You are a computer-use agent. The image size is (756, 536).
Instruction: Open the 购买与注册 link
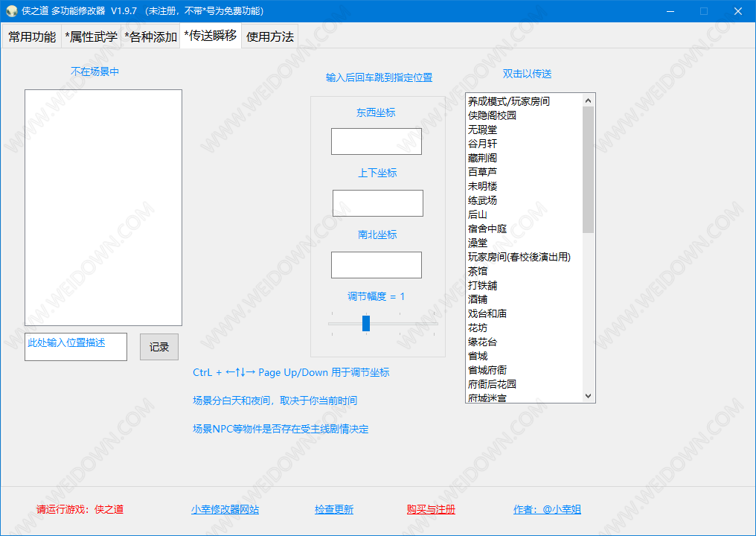tap(431, 509)
